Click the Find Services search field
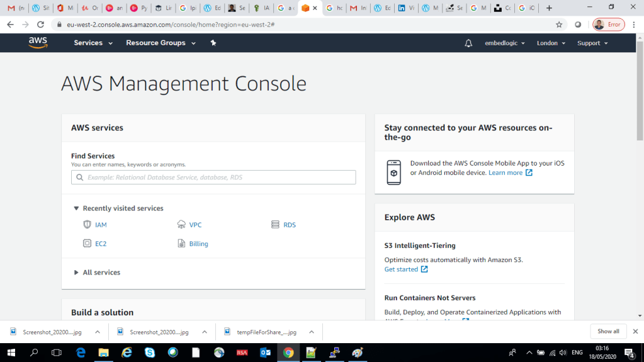Image resolution: width=644 pixels, height=362 pixels. 213,178
